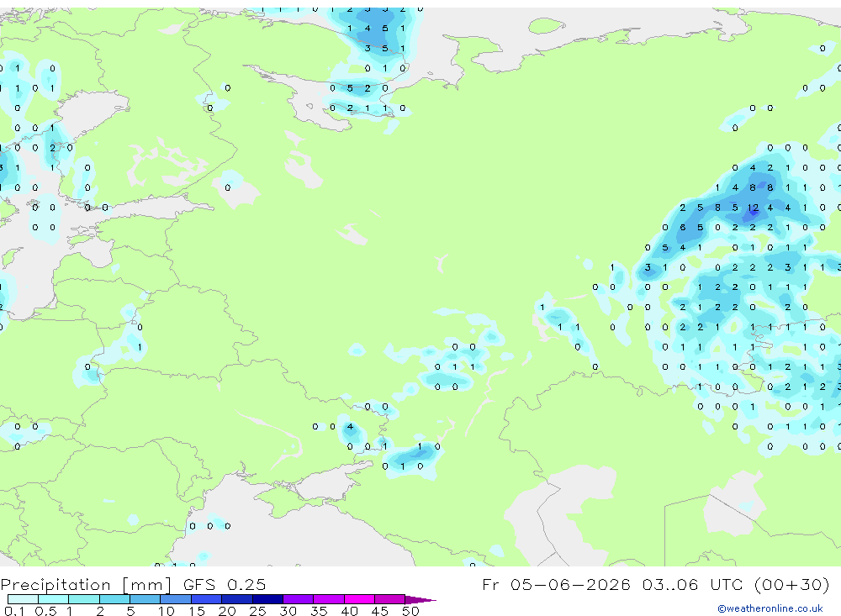Click the "Precipitation" title word
This screenshot has height=616, width=841.
pyautogui.click(x=56, y=584)
